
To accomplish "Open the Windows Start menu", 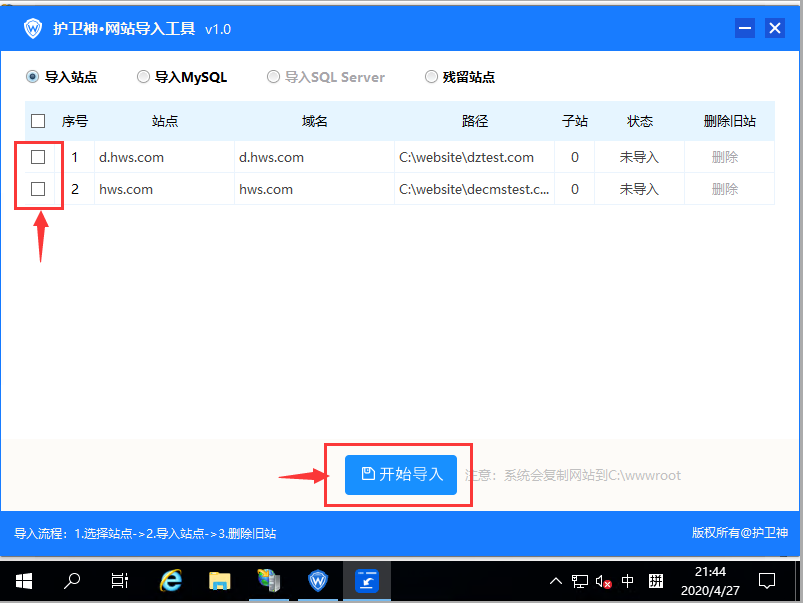I will pos(23,580).
